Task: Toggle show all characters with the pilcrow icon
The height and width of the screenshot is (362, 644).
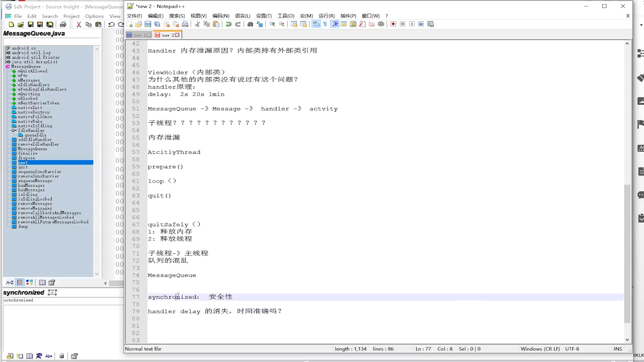Action: click(x=325, y=24)
